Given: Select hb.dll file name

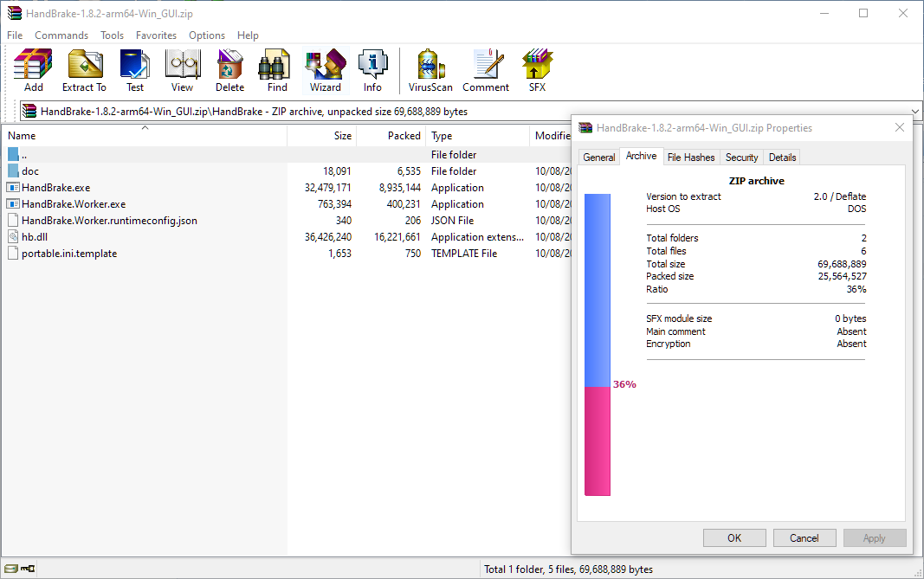Looking at the screenshot, I should pos(35,237).
